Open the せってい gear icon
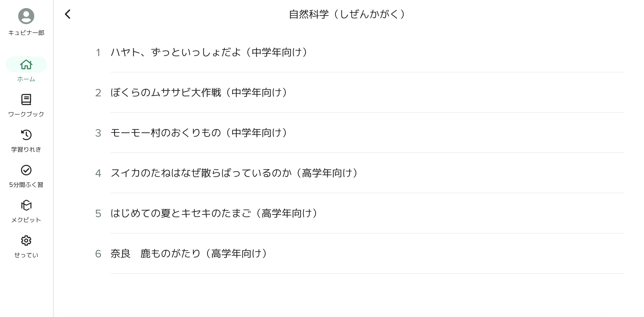644x317 pixels. click(x=26, y=241)
